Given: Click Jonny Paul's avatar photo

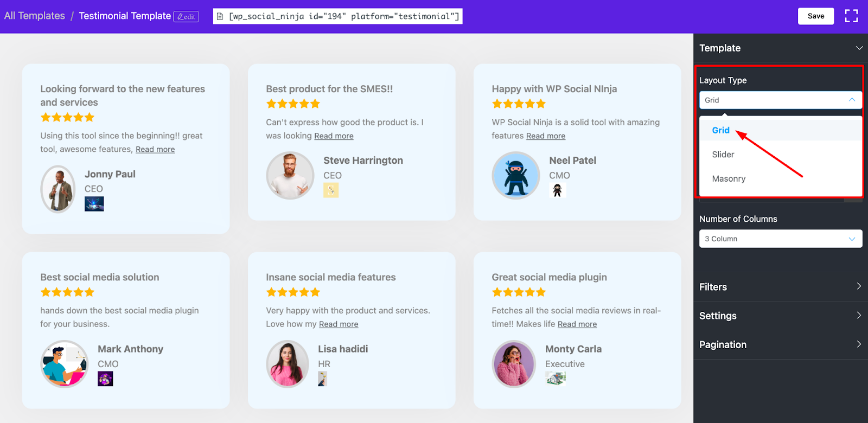Looking at the screenshot, I should click(x=58, y=189).
